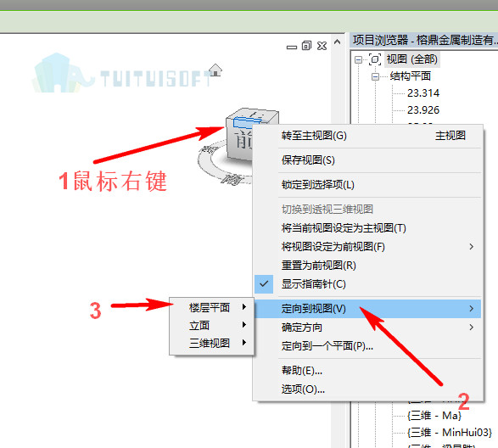This screenshot has width=498, height=448.
Task: Click the view minimize icon
Action: coord(292,48)
